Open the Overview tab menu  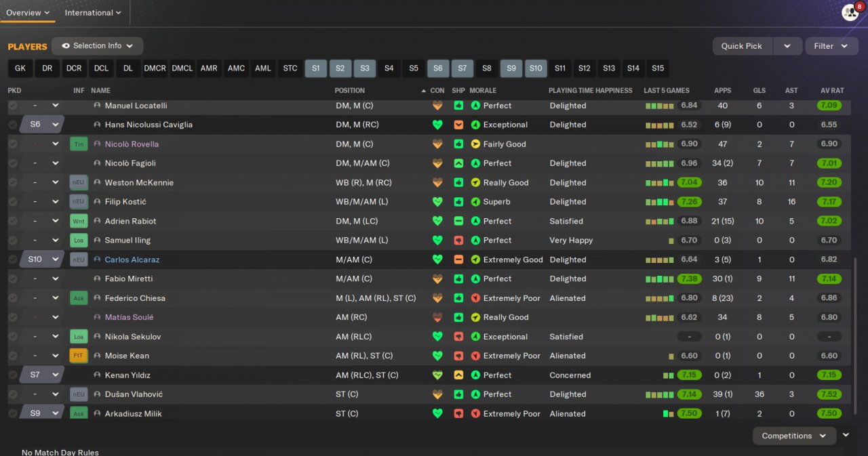(28, 13)
